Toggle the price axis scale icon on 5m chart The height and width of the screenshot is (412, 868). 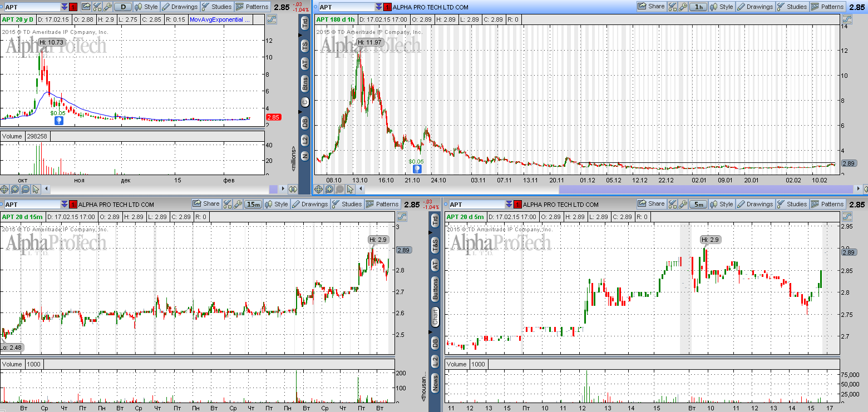pos(846,216)
